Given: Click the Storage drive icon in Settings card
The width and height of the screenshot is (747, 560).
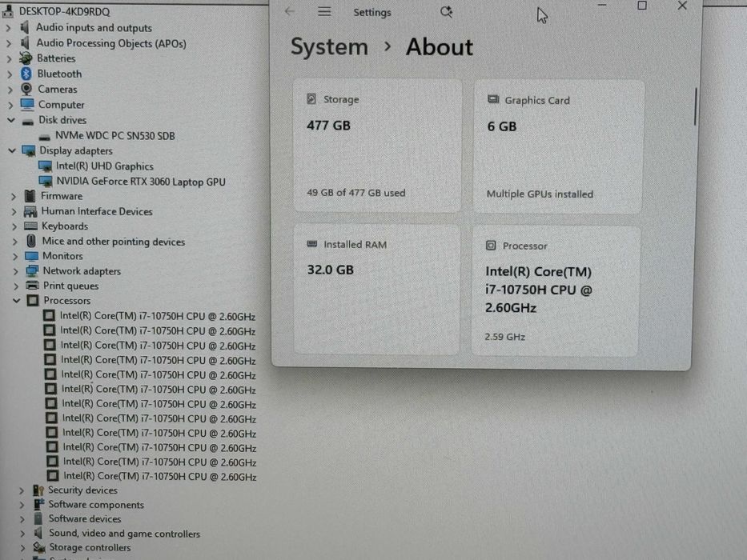Looking at the screenshot, I should [311, 99].
